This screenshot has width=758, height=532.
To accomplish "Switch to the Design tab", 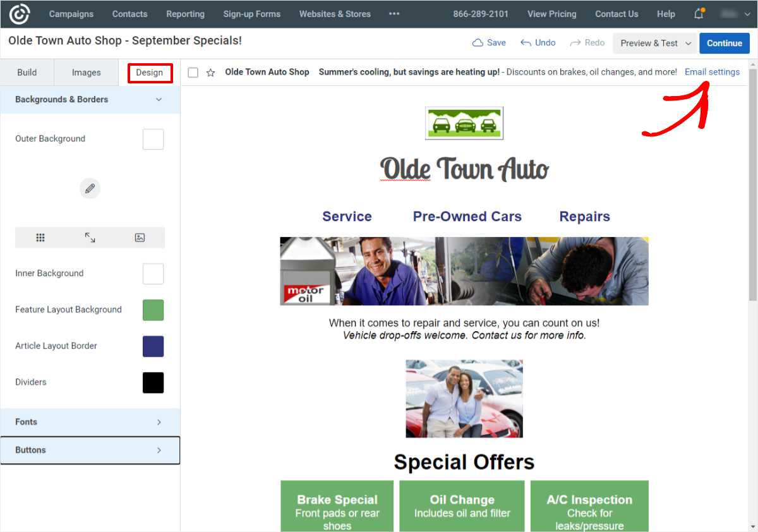I will [150, 72].
